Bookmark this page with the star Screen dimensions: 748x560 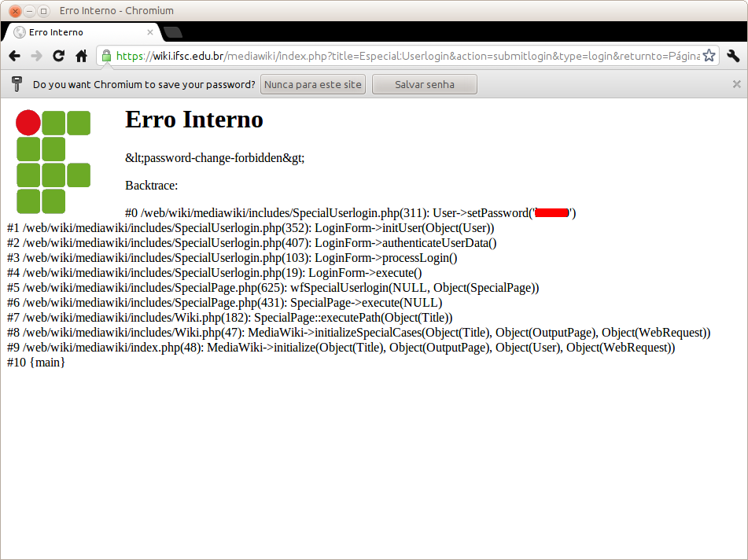pyautogui.click(x=709, y=56)
